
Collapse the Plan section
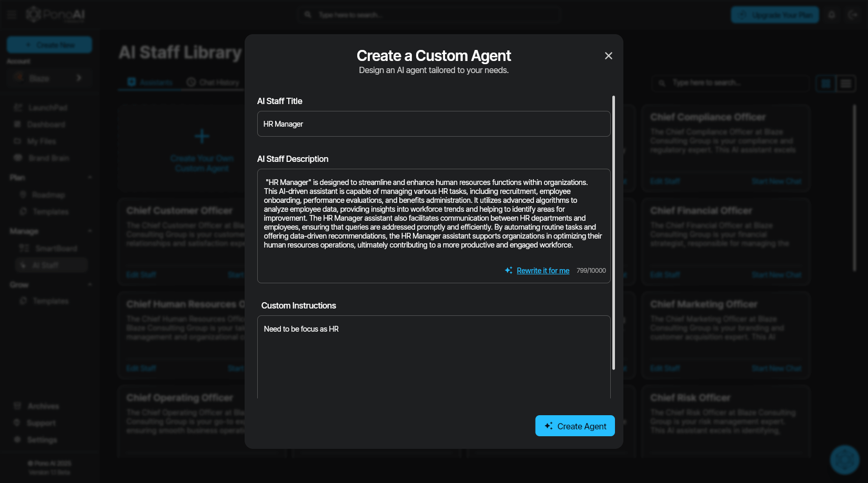click(x=89, y=177)
